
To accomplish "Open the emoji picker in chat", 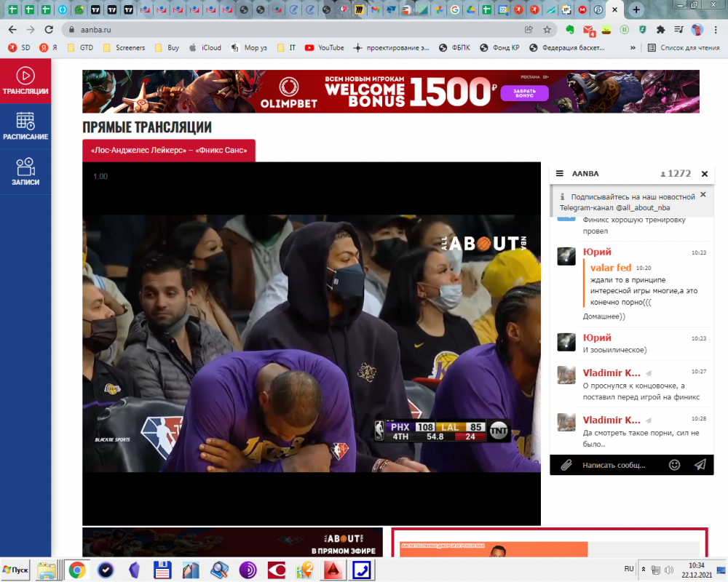I will (674, 464).
